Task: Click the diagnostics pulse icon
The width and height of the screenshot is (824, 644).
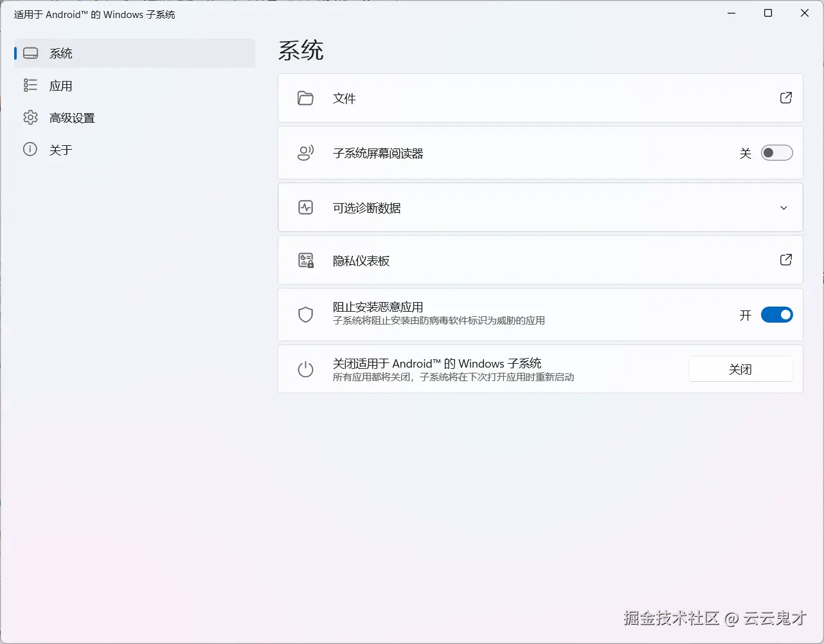Action: pos(306,208)
